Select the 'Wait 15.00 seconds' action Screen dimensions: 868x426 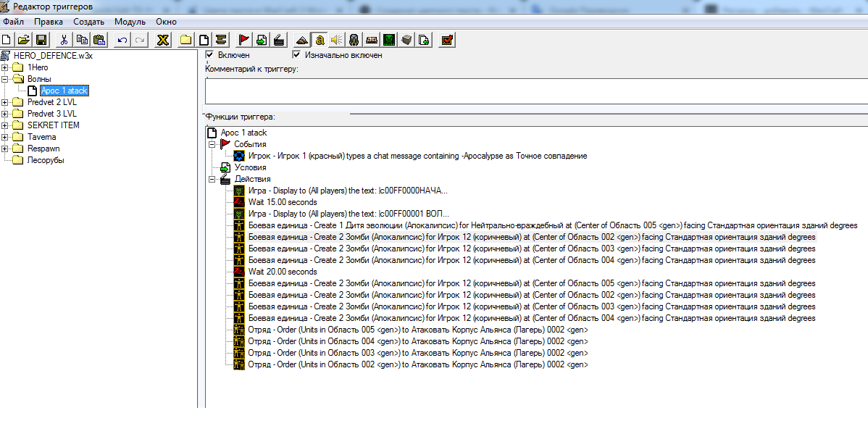click(x=283, y=202)
